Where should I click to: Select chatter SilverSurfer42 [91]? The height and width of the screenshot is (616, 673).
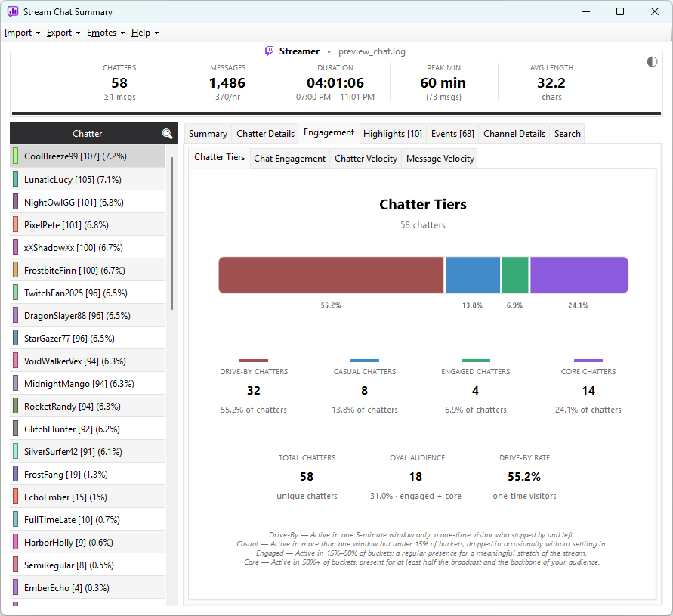[88, 452]
